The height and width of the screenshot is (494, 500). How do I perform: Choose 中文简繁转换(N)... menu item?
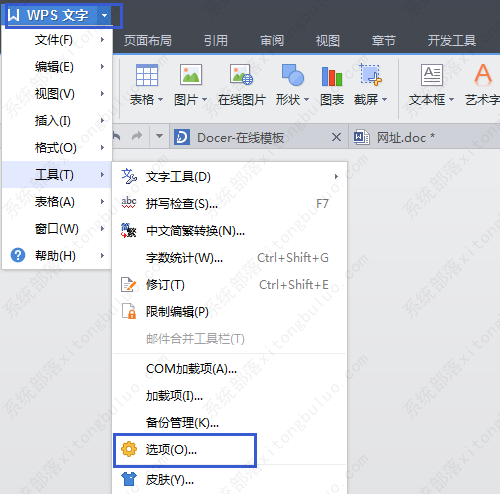click(230, 231)
